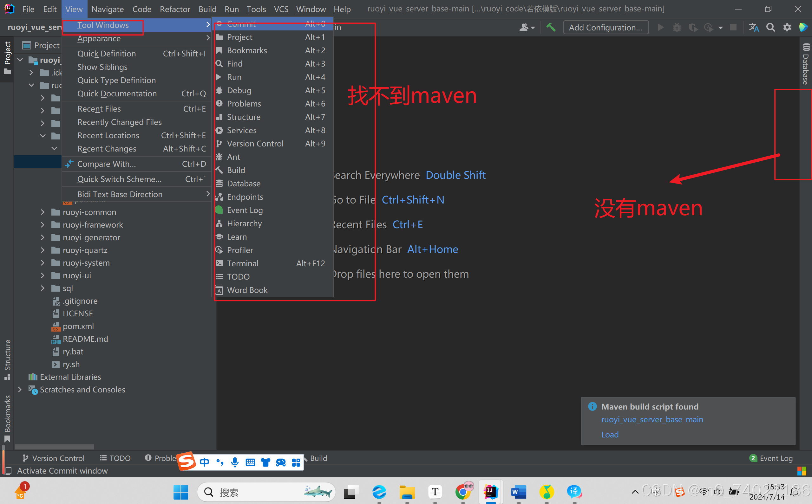
Task: Toggle the Structure tool window strip
Action: pos(7,359)
